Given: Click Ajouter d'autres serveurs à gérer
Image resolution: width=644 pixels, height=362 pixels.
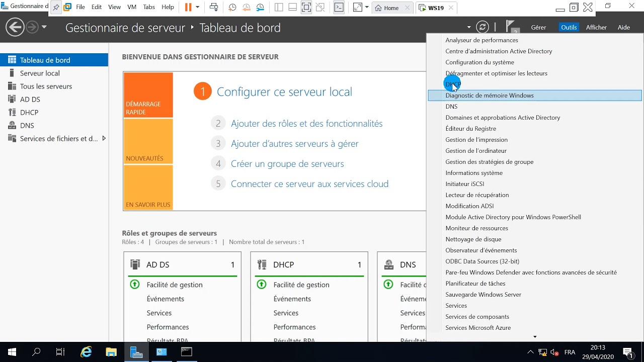Looking at the screenshot, I should (x=294, y=143).
